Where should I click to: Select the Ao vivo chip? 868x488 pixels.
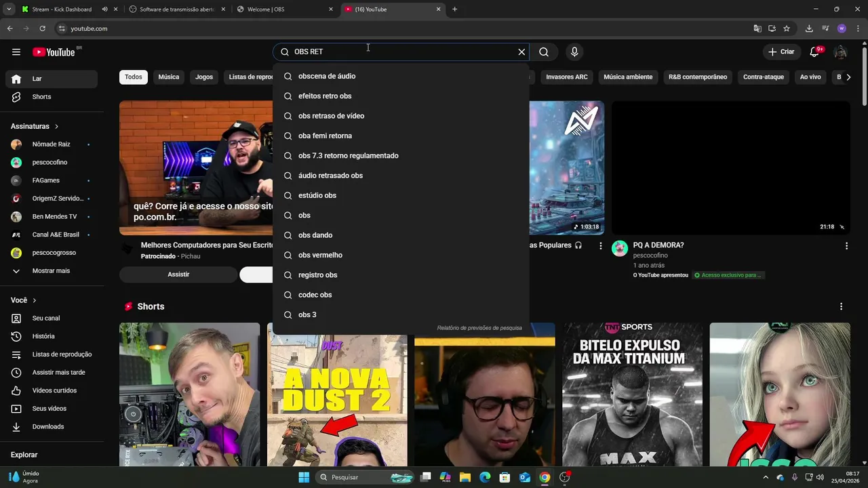(810, 77)
